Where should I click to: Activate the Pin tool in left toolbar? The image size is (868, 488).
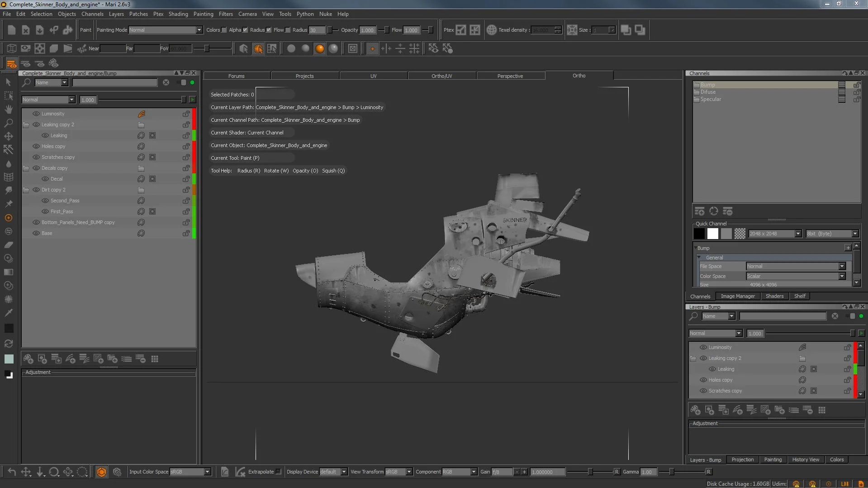point(8,204)
